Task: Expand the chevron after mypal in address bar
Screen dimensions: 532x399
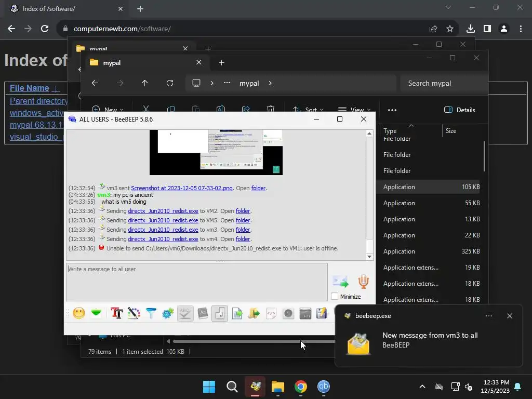Action: (270, 83)
